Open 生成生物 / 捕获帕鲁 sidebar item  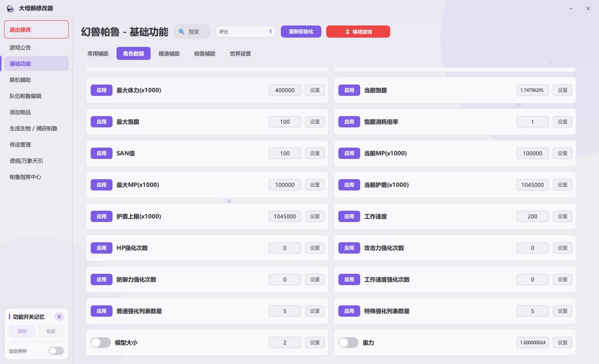pyautogui.click(x=36, y=128)
